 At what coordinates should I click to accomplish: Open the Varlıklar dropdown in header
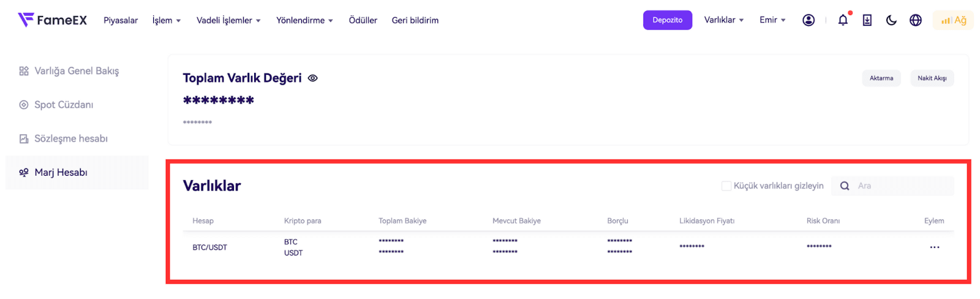[724, 20]
